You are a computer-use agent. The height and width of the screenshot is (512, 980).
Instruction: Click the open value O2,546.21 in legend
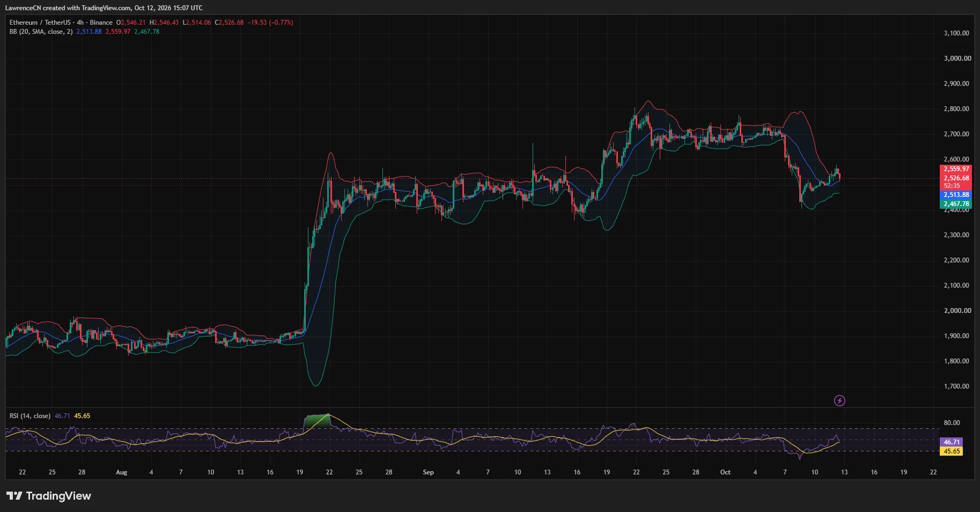tap(131, 23)
